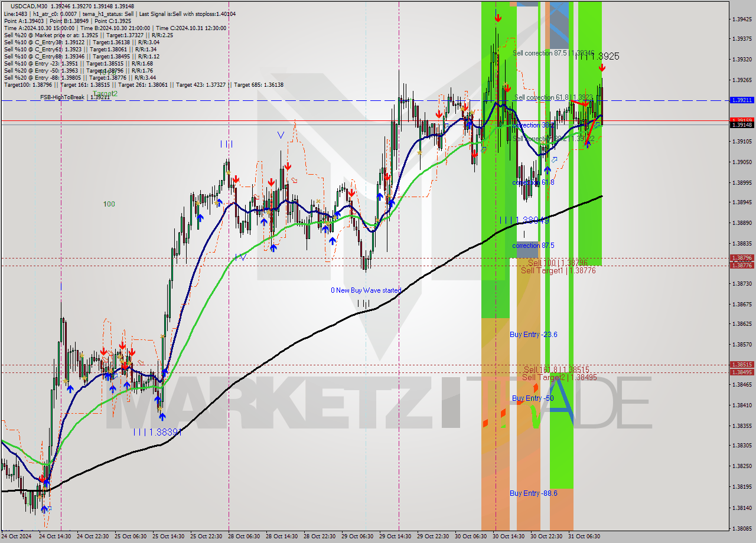Click the 1.38085 price axis value
756x543 pixels.
point(742,529)
